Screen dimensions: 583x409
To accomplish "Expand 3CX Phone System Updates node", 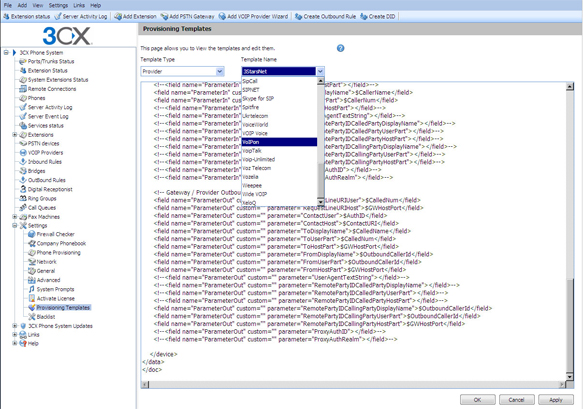I will coord(15,326).
